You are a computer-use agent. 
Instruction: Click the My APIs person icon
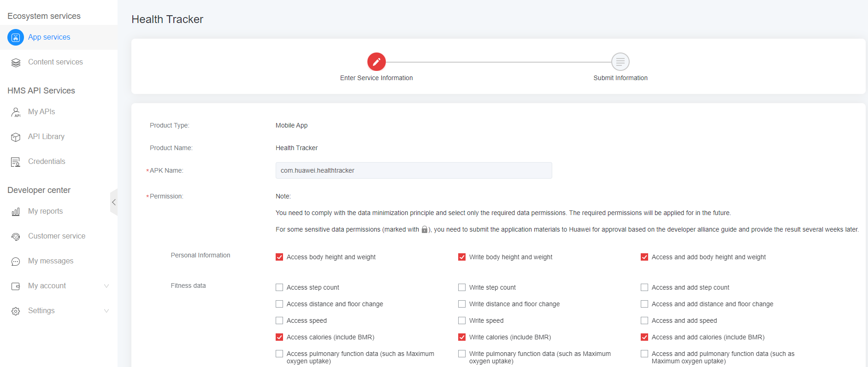pos(16,112)
